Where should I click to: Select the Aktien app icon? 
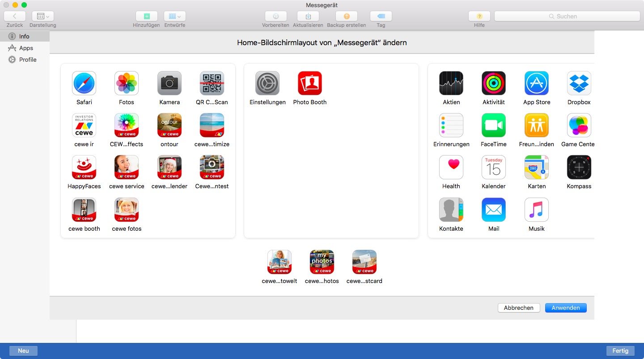click(x=451, y=83)
